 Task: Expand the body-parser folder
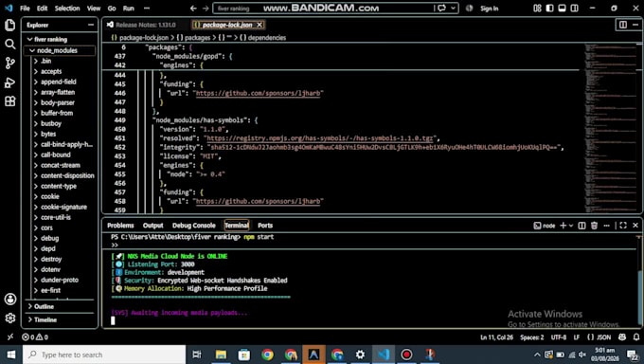tap(36, 102)
